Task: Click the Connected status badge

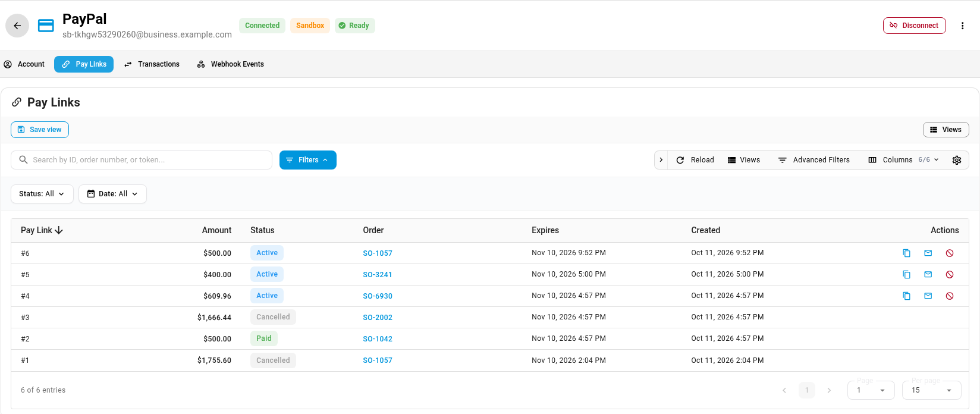Action: pyautogui.click(x=262, y=26)
